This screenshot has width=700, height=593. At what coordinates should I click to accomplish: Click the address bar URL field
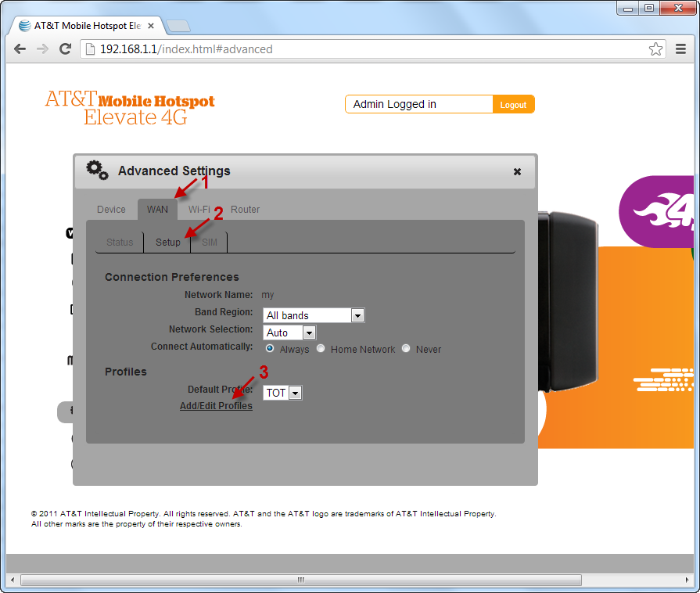[x=372, y=49]
